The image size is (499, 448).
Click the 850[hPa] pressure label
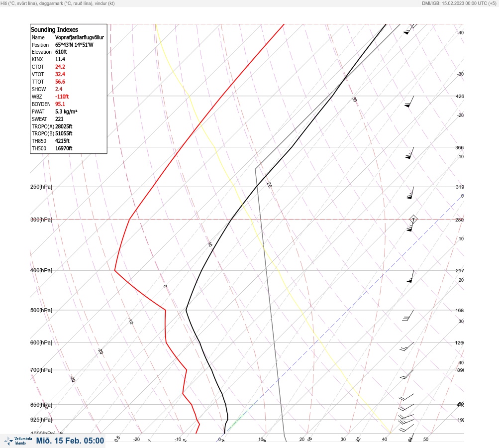click(x=41, y=405)
